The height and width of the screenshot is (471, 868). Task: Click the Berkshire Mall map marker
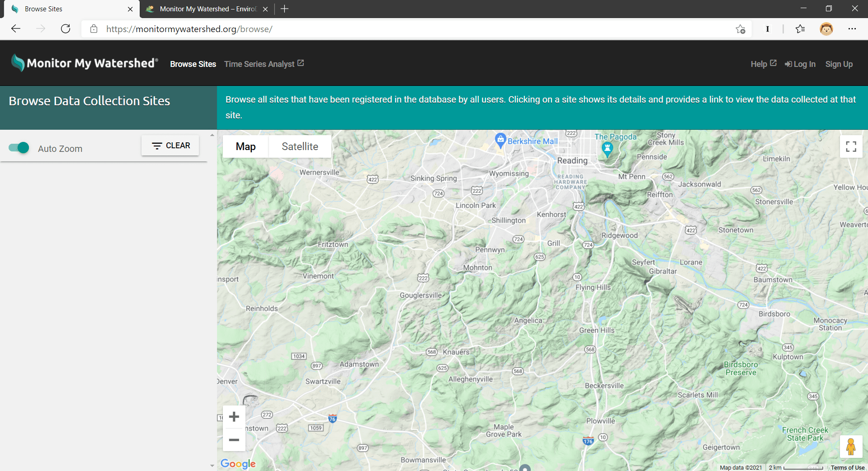500,140
